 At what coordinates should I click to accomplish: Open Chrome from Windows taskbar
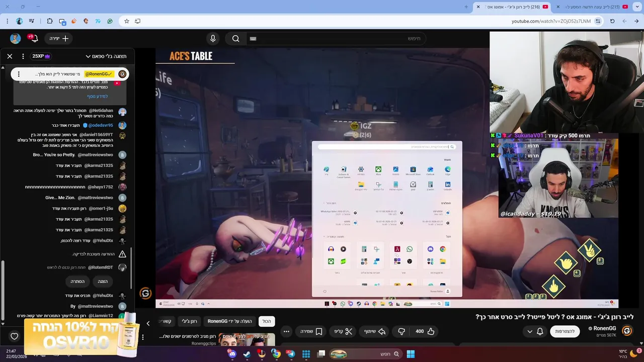[276, 354]
